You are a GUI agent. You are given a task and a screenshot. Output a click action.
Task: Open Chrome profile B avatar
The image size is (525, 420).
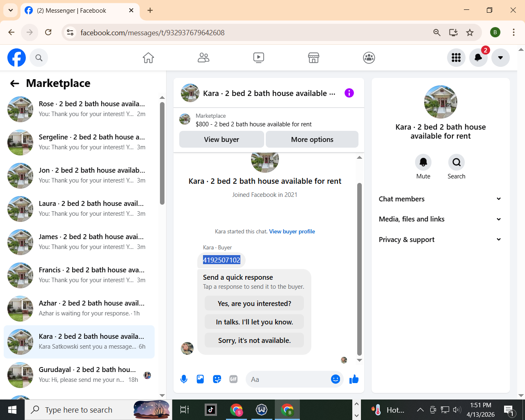[495, 32]
